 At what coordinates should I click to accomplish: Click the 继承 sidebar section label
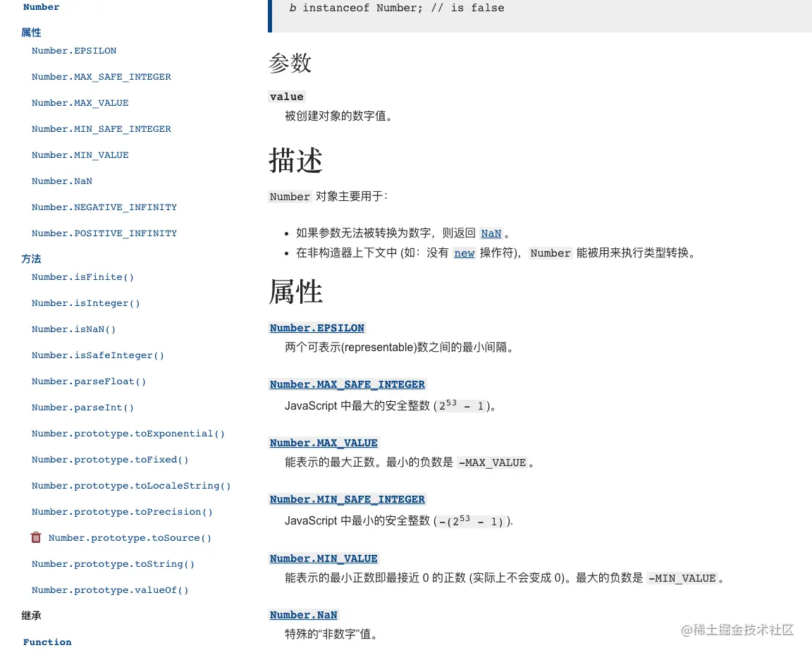click(x=31, y=616)
